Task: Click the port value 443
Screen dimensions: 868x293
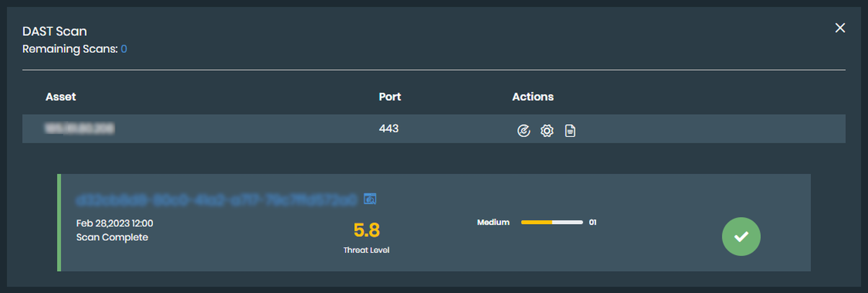Action: click(x=389, y=129)
